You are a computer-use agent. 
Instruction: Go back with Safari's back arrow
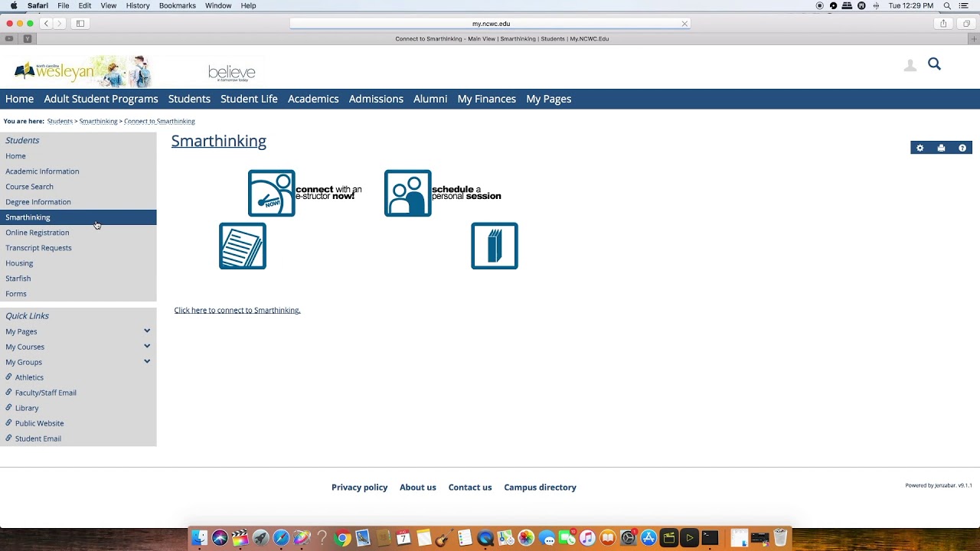46,24
